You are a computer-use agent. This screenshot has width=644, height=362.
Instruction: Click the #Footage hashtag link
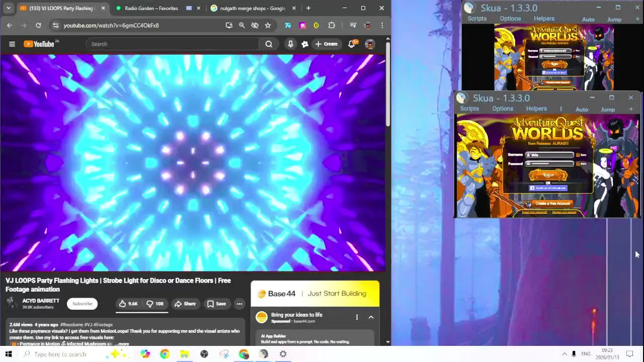coord(103,325)
